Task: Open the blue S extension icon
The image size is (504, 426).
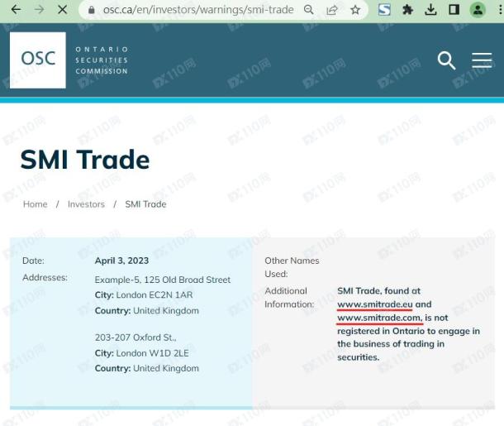Action: tap(384, 10)
